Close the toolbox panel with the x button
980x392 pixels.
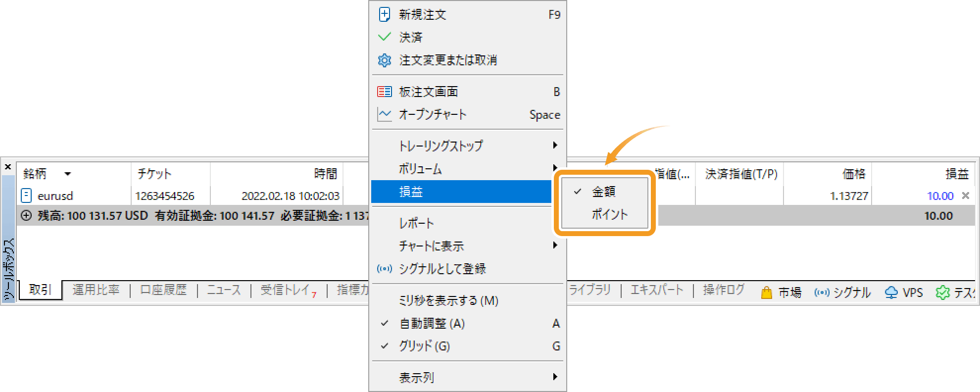(8, 167)
